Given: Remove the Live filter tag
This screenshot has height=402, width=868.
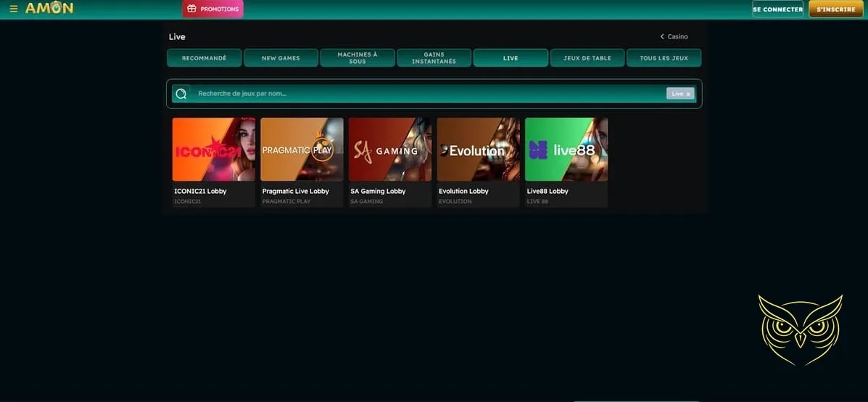Looking at the screenshot, I should pos(688,94).
